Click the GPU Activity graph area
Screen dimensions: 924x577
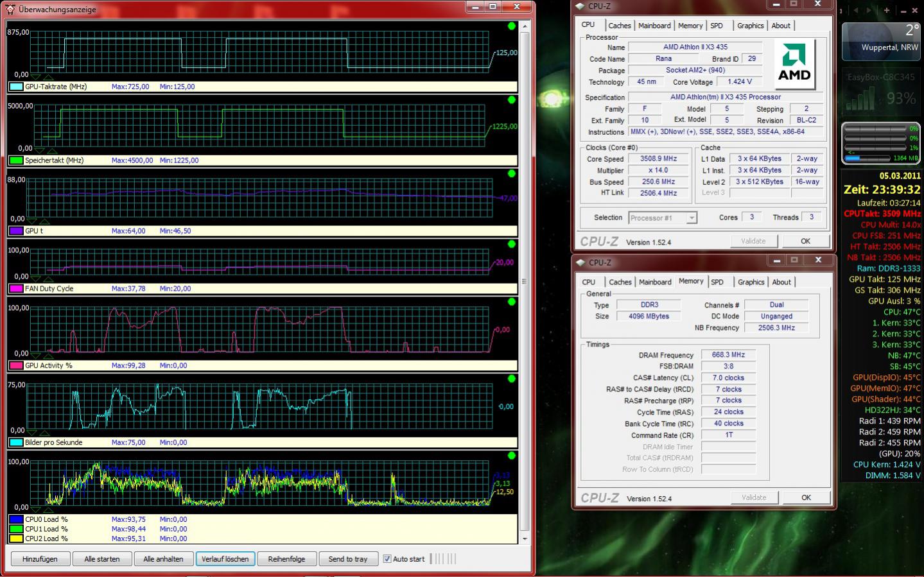[260, 330]
